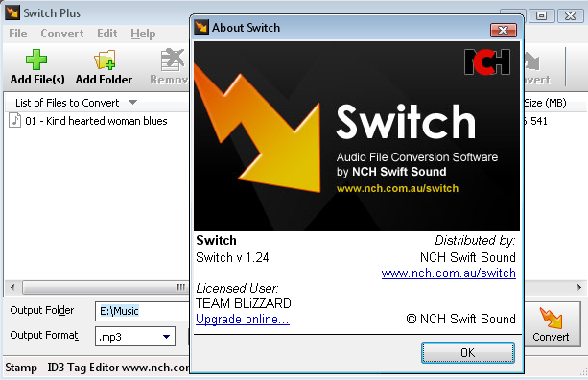
Task: Select file 01 - Kind hearted woman blues
Action: click(96, 121)
